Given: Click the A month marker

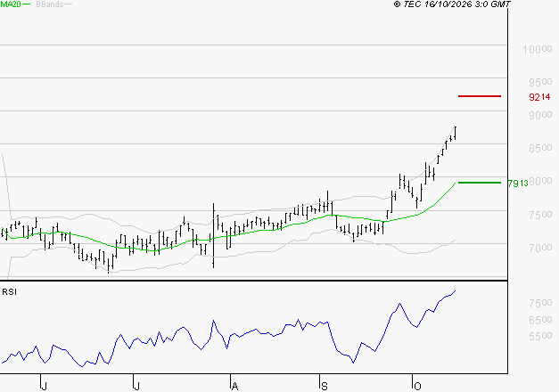Looking at the screenshot, I should point(234,386).
